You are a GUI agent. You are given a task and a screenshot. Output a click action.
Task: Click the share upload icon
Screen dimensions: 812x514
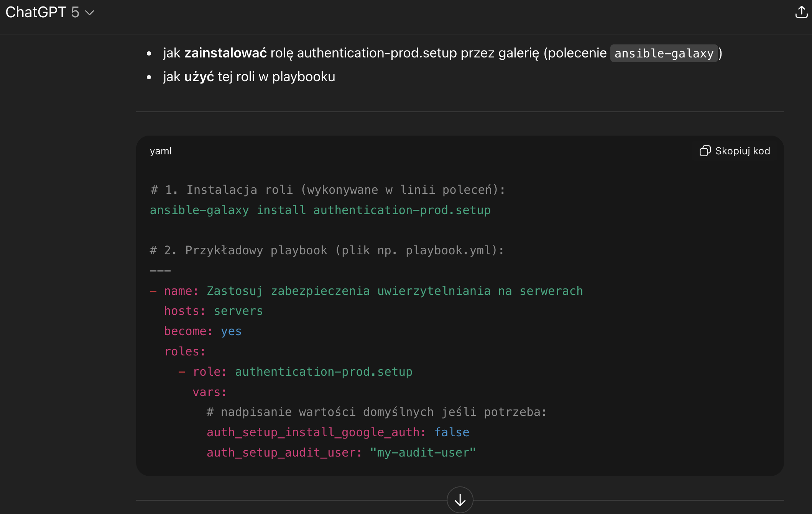tap(801, 12)
